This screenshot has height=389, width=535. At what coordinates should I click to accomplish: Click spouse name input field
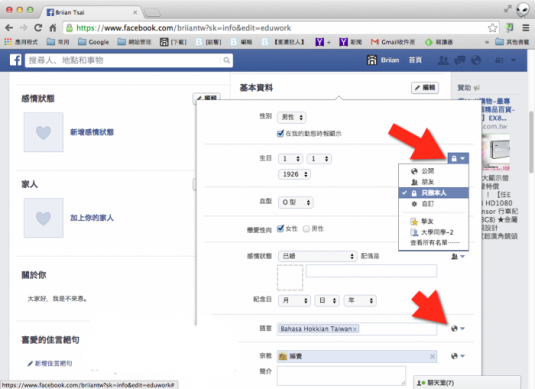[371, 271]
